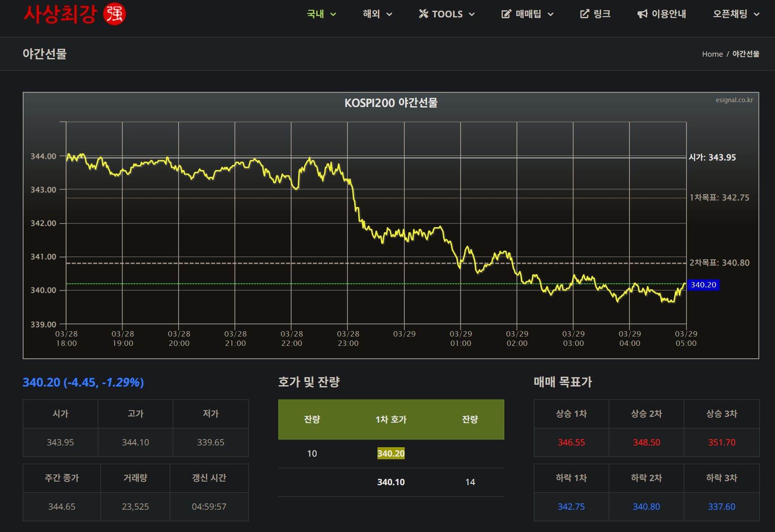The width and height of the screenshot is (775, 532).
Task: Expand the 해외 dropdown chevron
Action: coord(389,14)
